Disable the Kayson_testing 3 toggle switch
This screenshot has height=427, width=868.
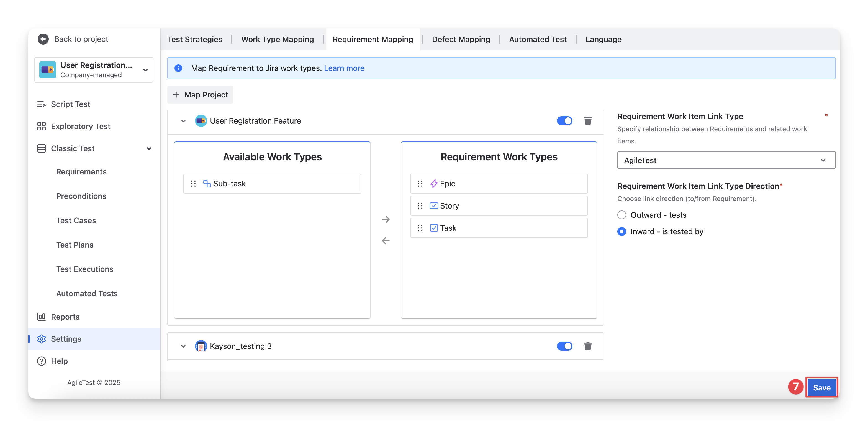coord(564,346)
